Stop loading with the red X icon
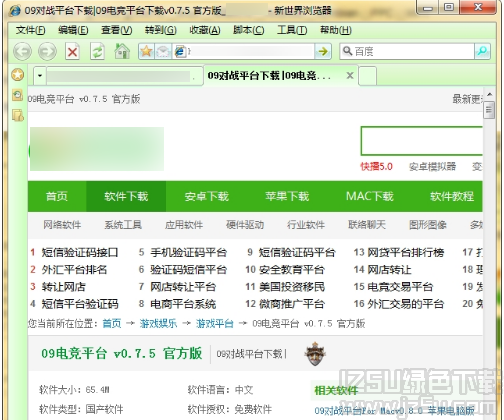The width and height of the screenshot is (504, 420). point(72,52)
